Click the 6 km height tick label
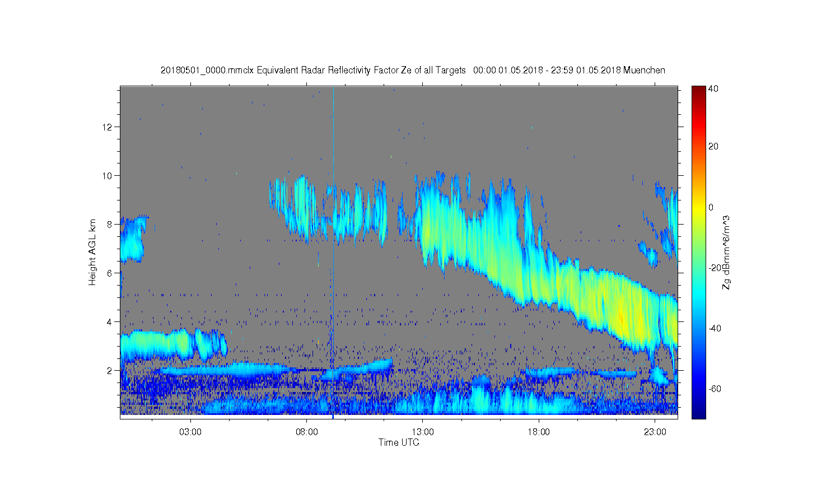Image resolution: width=840 pixels, height=504 pixels. [x=110, y=273]
